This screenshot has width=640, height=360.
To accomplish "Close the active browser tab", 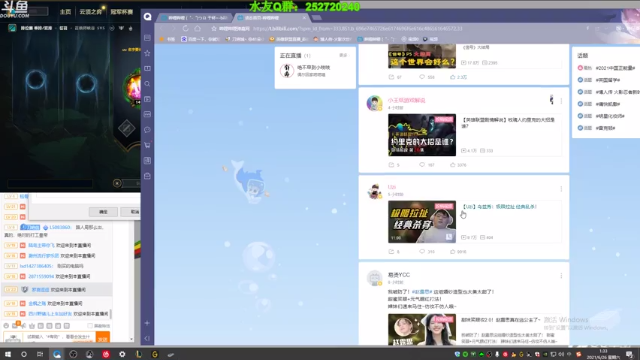I will coord(304,18).
